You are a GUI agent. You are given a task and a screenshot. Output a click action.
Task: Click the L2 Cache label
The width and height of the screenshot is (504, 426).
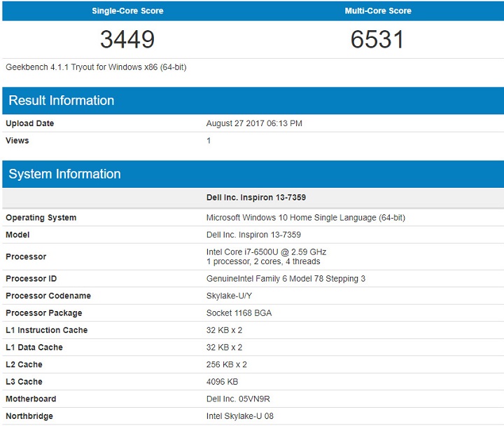click(24, 364)
